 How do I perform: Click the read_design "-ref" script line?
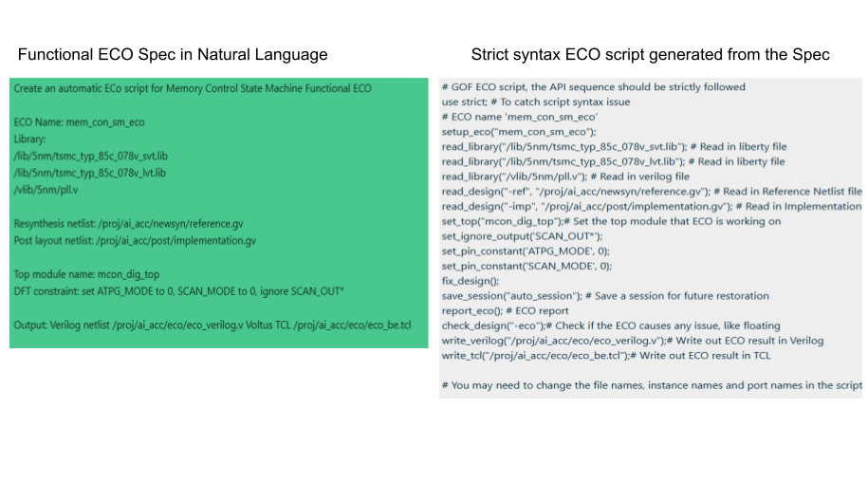point(652,192)
